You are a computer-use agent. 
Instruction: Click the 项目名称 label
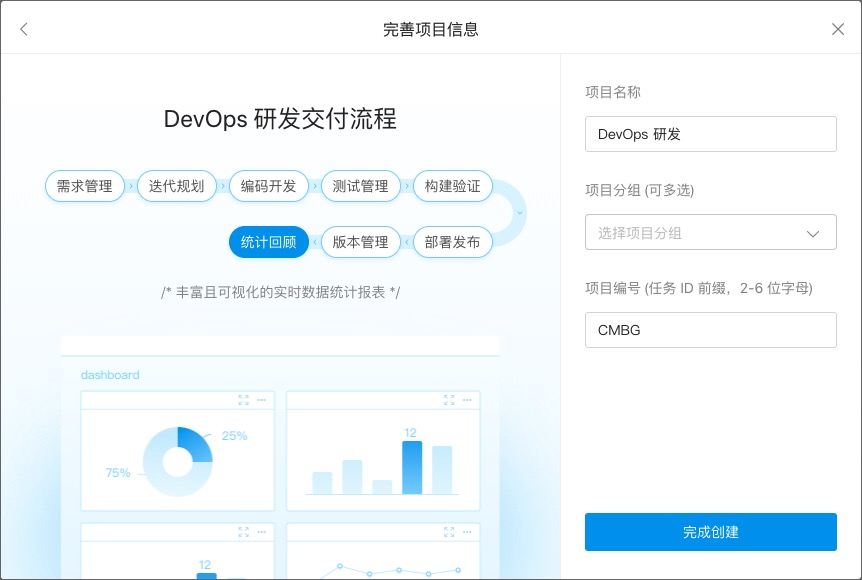(x=613, y=92)
